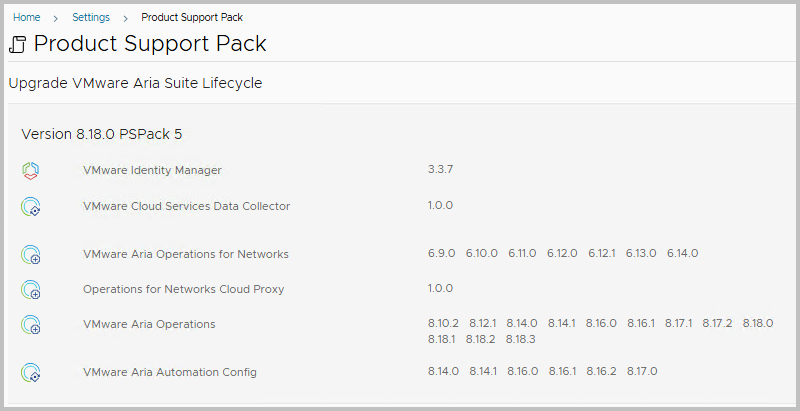Go to Home via breadcrumb

click(27, 17)
